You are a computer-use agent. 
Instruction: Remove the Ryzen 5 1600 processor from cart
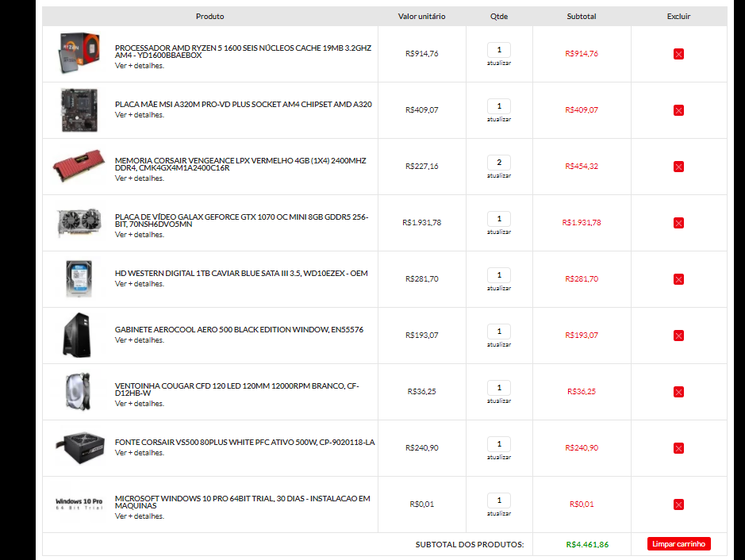pyautogui.click(x=678, y=54)
